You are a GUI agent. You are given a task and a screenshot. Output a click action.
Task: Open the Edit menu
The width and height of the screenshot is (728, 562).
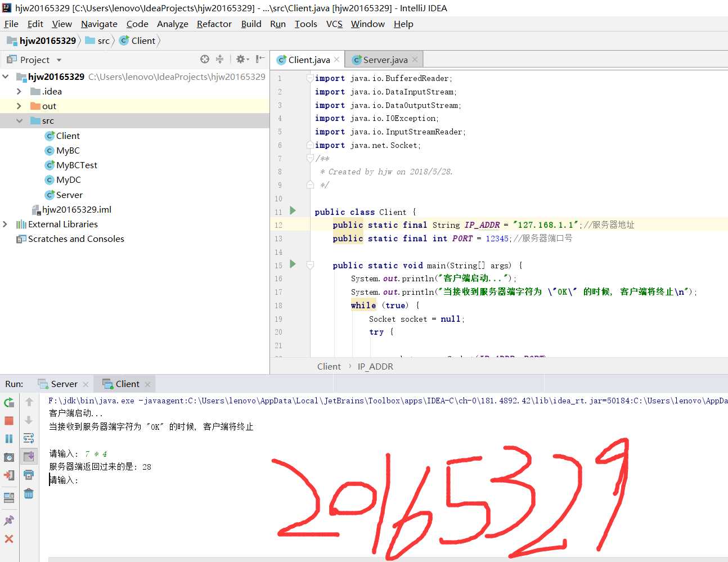click(35, 24)
